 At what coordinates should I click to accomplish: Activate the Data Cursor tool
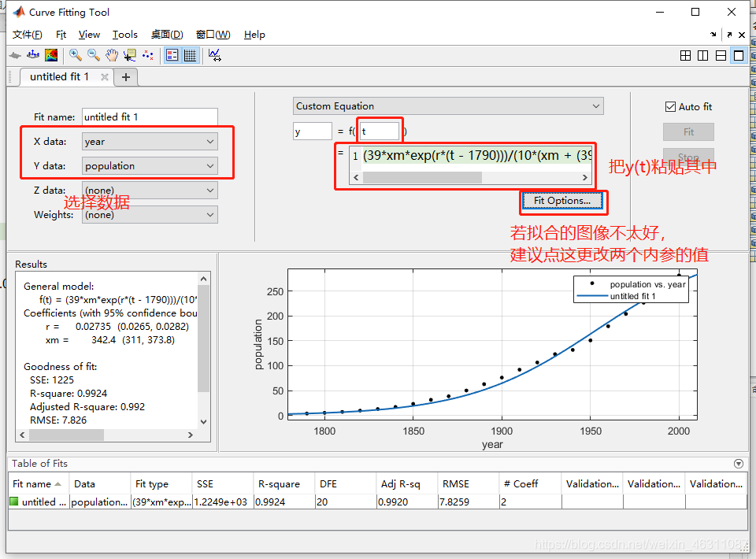[130, 55]
